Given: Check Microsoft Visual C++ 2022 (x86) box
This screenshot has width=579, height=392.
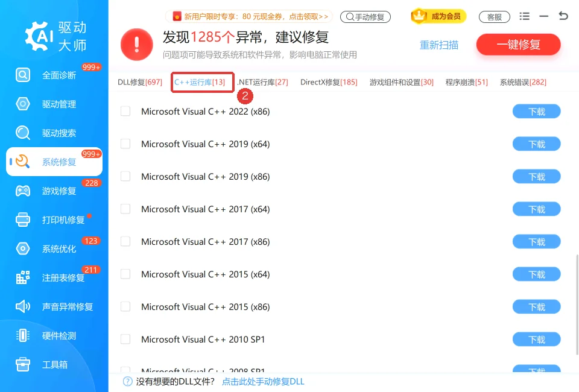Looking at the screenshot, I should 125,111.
